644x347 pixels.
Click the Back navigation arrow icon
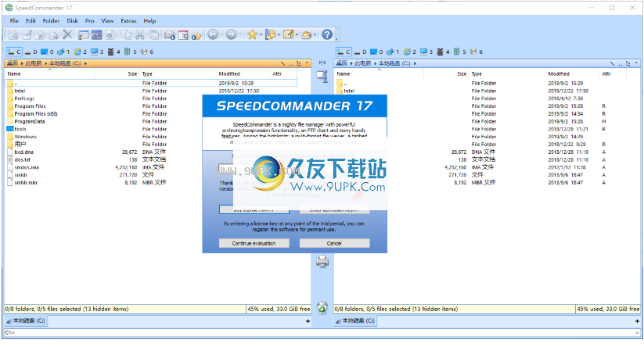[x=213, y=35]
